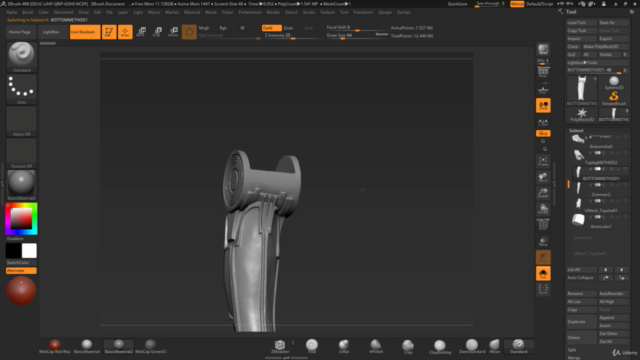Open the Standard brush picker
The height and width of the screenshot is (360, 640).
point(22,57)
